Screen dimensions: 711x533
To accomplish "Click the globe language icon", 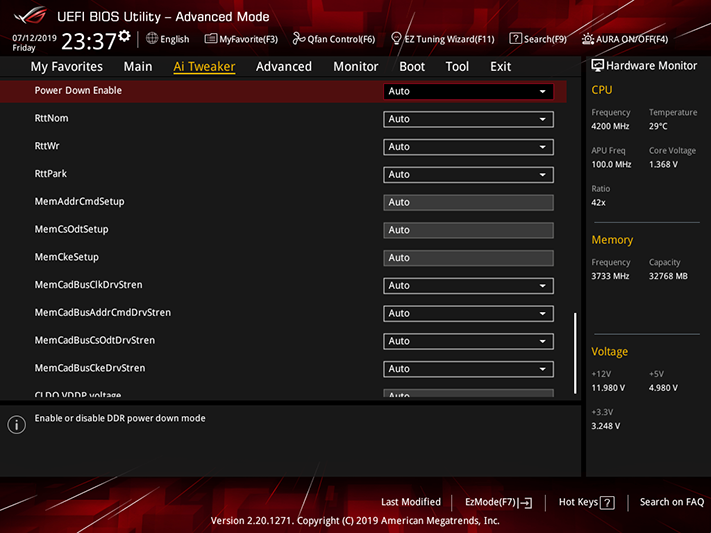I will (152, 39).
